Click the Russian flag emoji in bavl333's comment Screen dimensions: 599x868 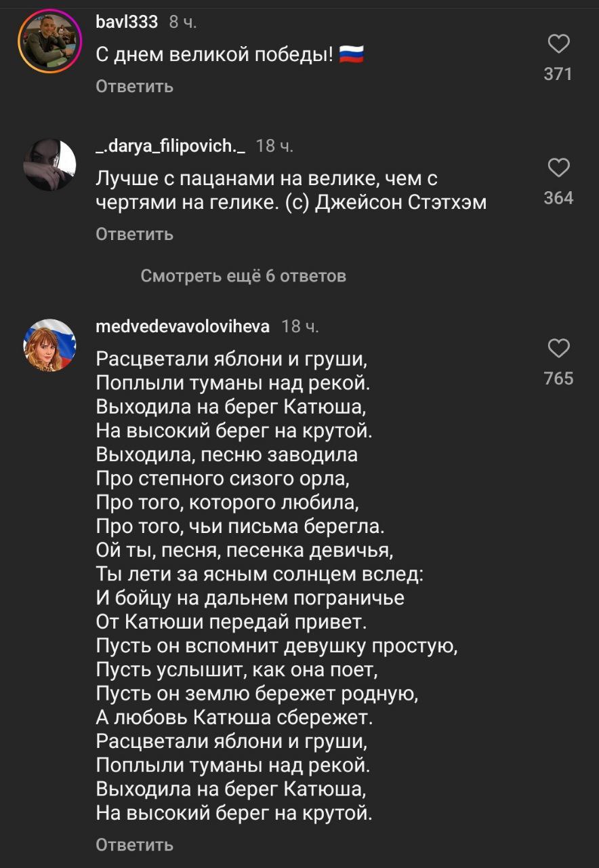(350, 55)
